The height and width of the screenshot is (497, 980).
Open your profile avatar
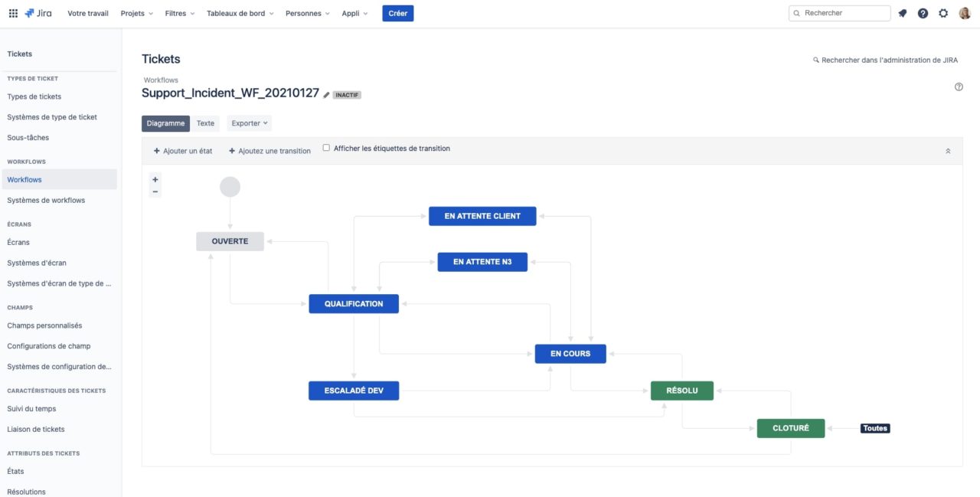(963, 13)
